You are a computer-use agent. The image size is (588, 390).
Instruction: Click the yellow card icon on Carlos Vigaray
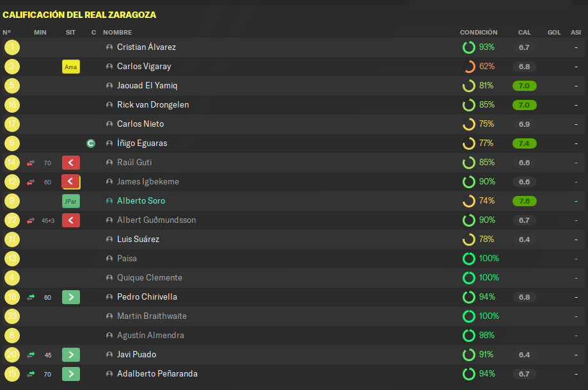[x=71, y=67]
